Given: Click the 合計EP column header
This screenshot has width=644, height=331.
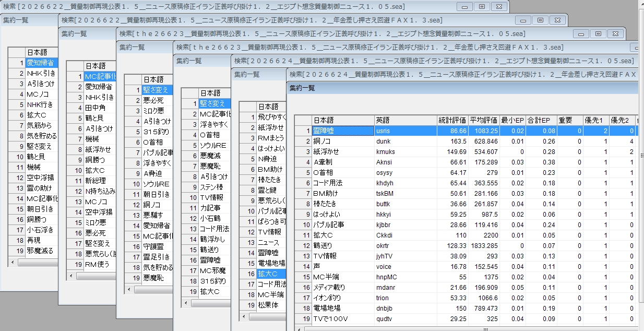Looking at the screenshot, I should pyautogui.click(x=542, y=120).
